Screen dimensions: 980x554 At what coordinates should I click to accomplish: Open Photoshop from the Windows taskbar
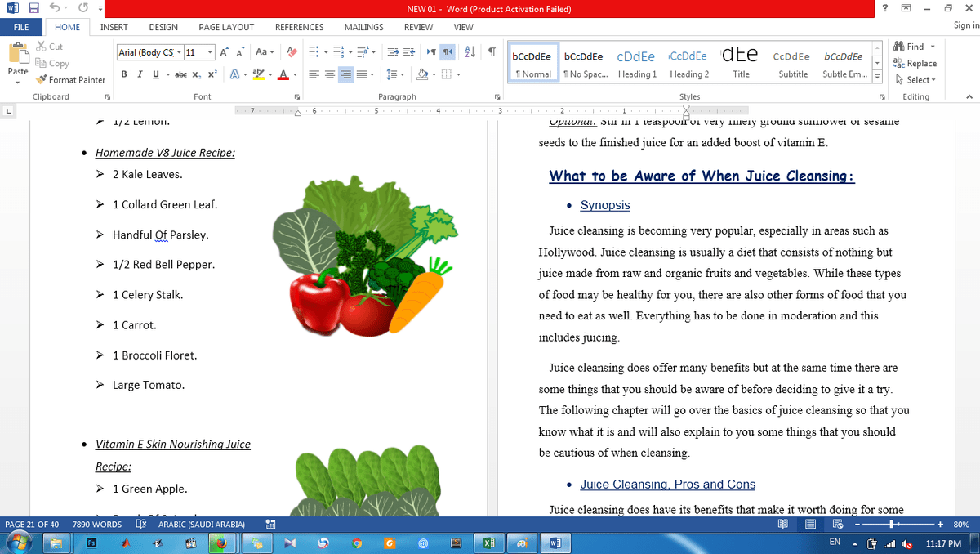point(91,543)
